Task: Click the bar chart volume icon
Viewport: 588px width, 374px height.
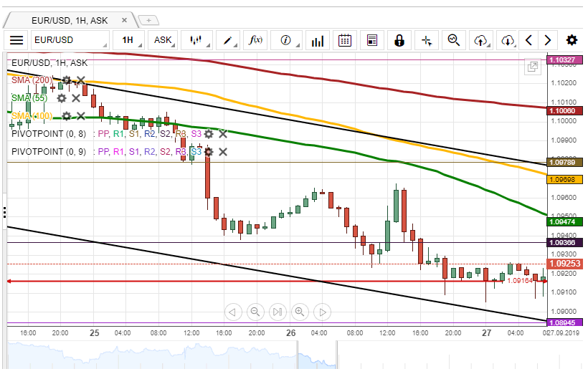Action: [x=317, y=40]
